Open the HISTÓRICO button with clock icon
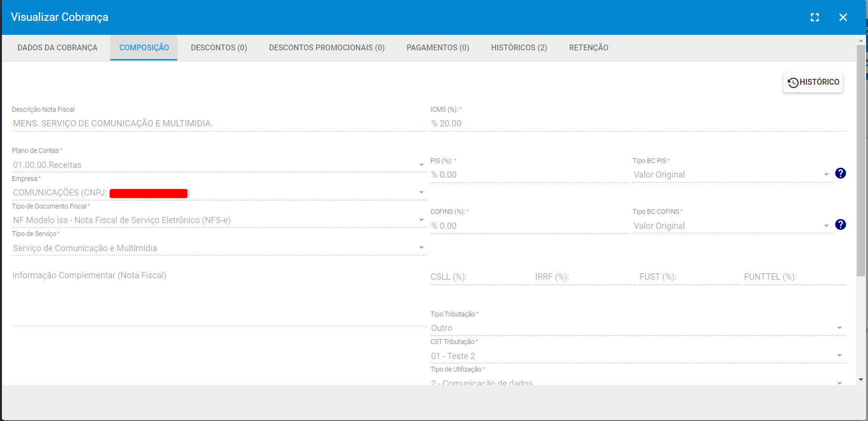Image resolution: width=868 pixels, height=421 pixels. click(x=813, y=82)
